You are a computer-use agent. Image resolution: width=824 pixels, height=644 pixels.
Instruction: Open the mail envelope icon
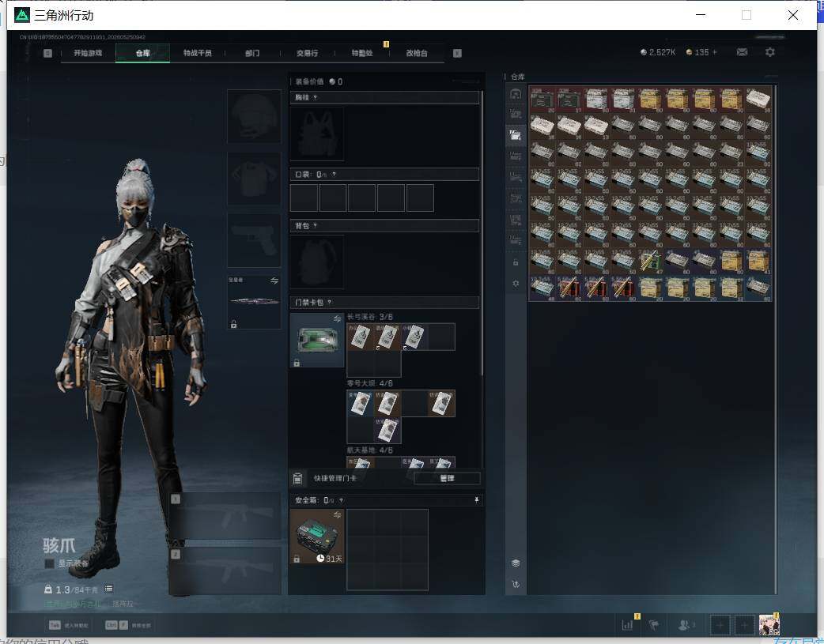(x=742, y=52)
